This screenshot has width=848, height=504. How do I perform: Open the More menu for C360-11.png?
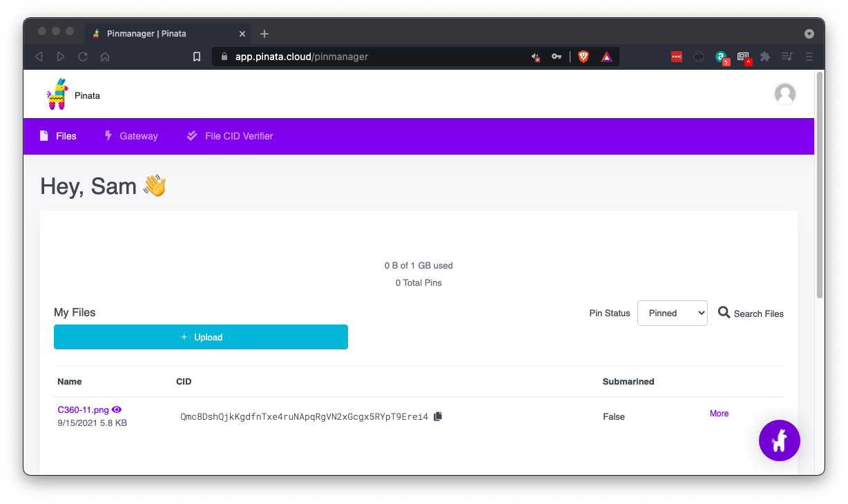click(719, 414)
